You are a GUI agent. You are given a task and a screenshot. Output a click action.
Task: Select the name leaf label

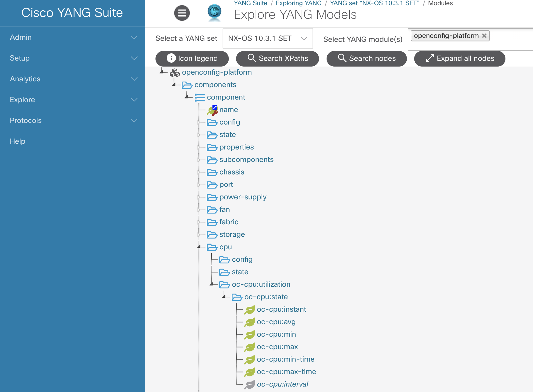point(229,110)
